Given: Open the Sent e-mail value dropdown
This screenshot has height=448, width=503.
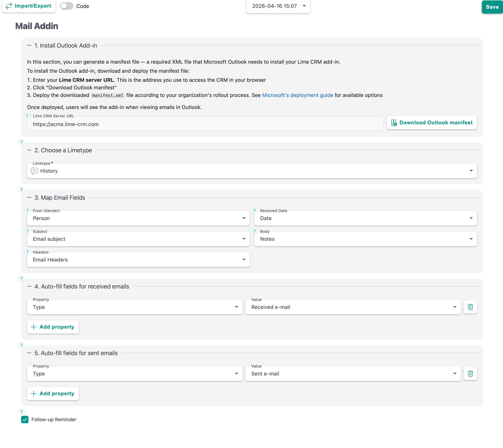Looking at the screenshot, I should 353,374.
